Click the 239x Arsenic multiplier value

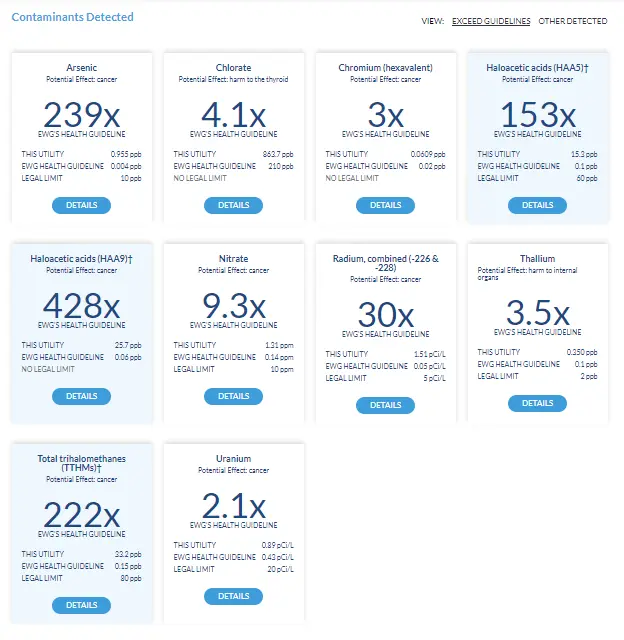coord(81,114)
